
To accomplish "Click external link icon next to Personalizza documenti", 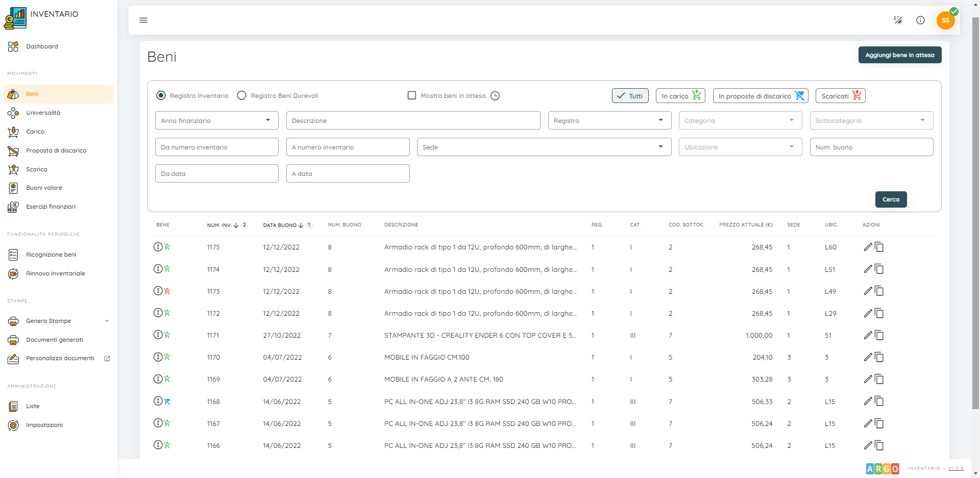I will (107, 359).
